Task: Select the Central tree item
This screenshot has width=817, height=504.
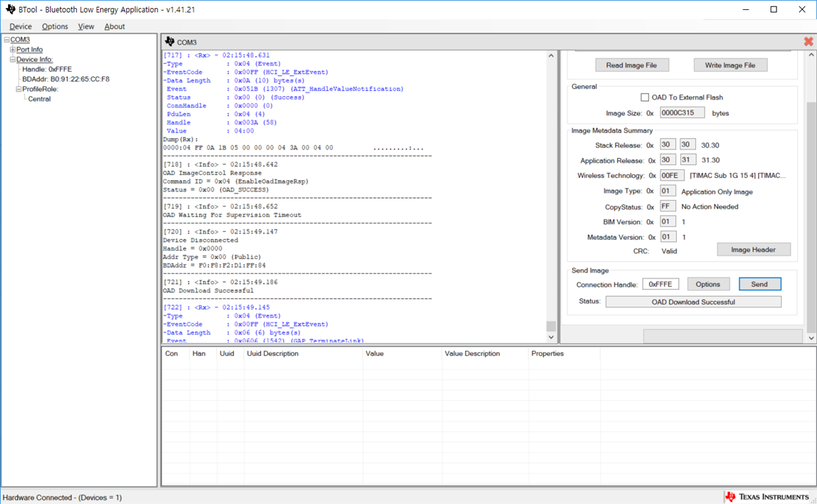Action: (x=39, y=99)
